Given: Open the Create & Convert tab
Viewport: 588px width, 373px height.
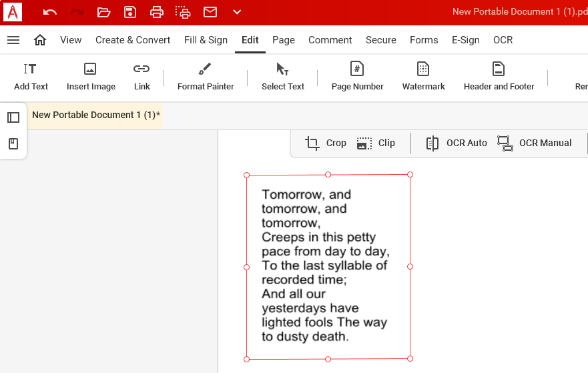Looking at the screenshot, I should pos(133,40).
